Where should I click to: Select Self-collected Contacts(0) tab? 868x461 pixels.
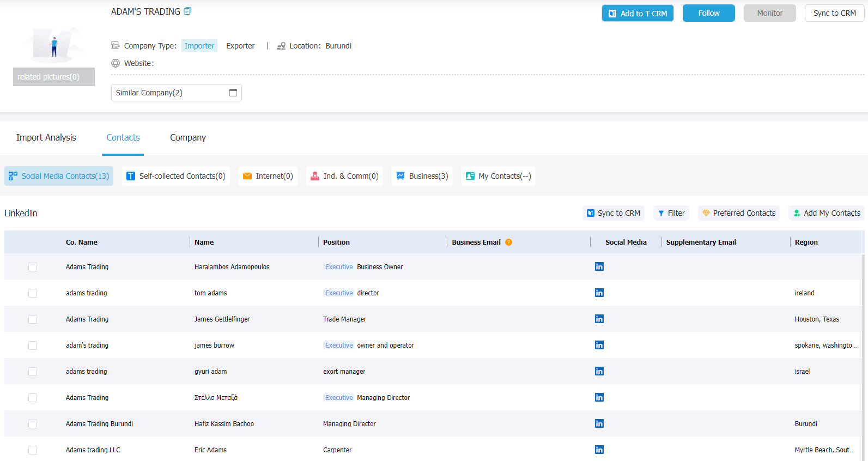click(x=176, y=176)
